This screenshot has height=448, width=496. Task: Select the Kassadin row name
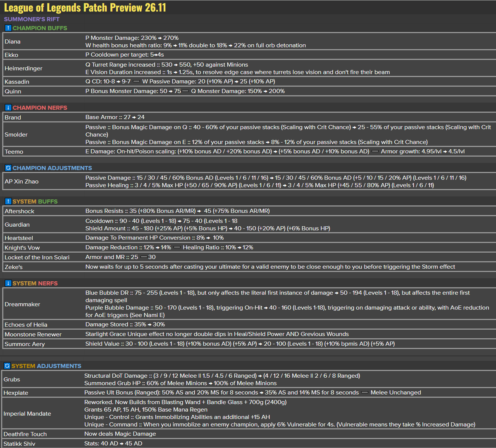17,82
